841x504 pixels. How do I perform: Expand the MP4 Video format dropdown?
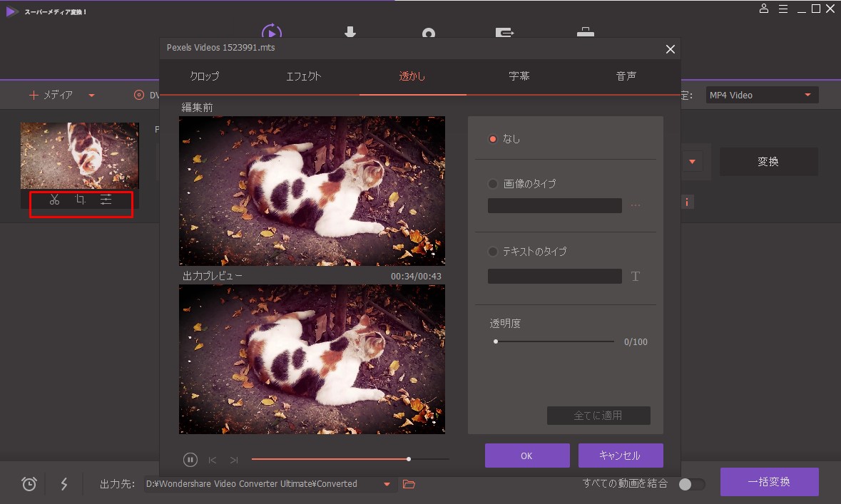[x=807, y=95]
